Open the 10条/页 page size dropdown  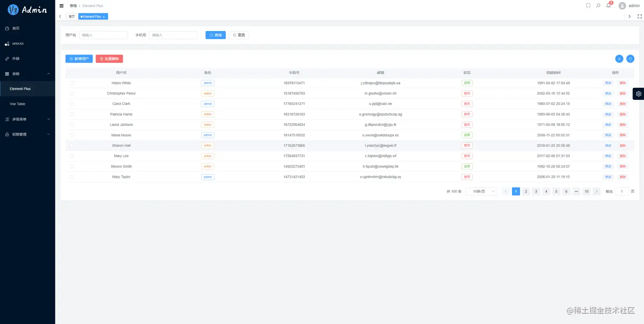pyautogui.click(x=481, y=191)
